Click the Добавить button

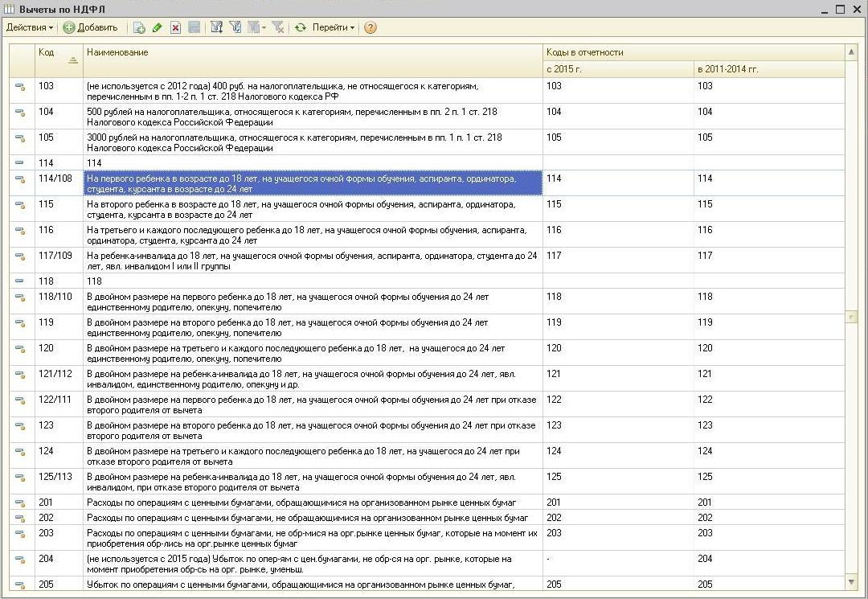point(90,27)
